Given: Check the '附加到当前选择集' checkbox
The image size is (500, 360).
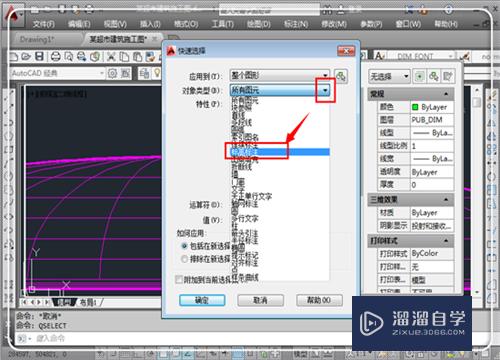Looking at the screenshot, I should coord(179,279).
